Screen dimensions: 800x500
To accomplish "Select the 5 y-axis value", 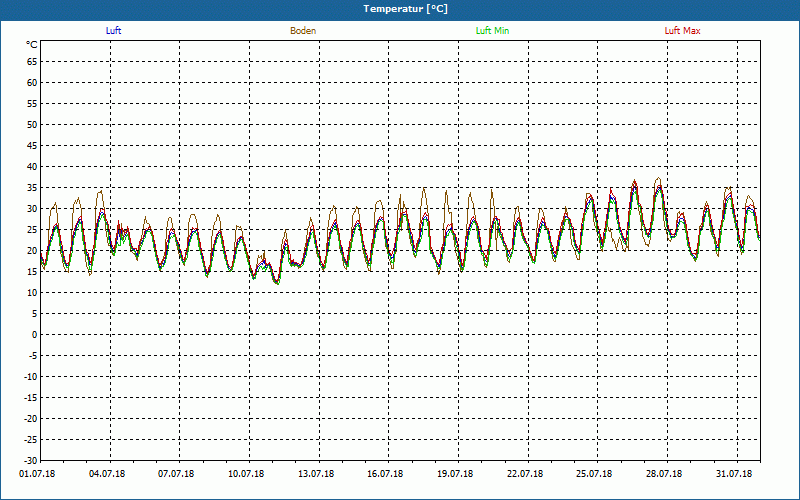I will [35, 314].
